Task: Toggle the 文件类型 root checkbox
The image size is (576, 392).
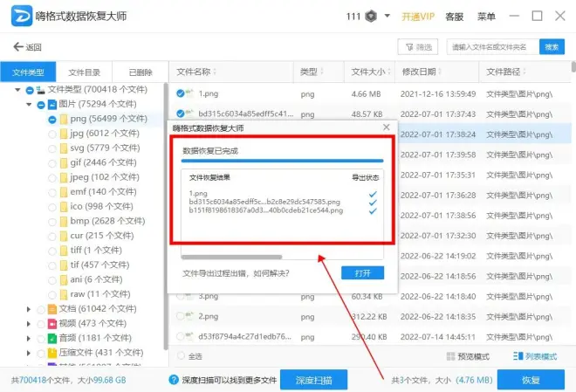Action: click(30, 90)
